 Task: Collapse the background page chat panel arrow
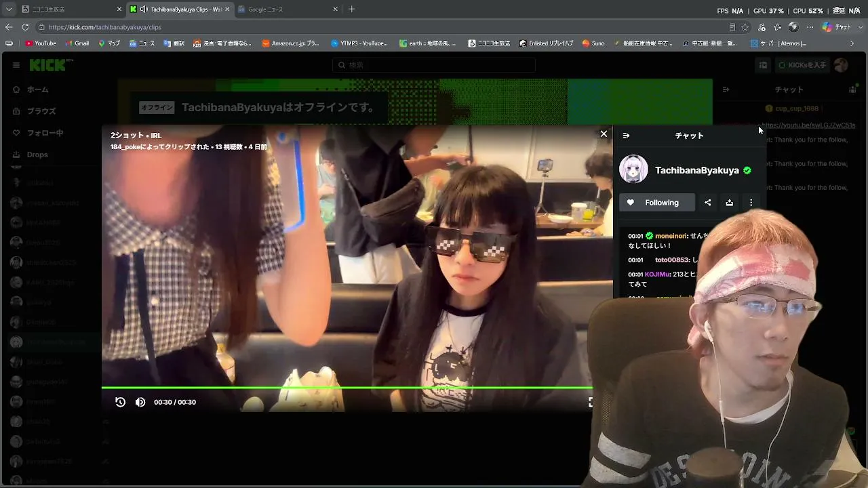point(726,89)
